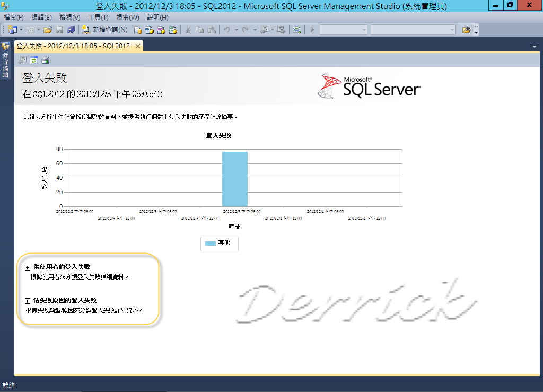Click the Analysis Services DMX Query icon
This screenshot has width=543, height=392.
point(161,30)
